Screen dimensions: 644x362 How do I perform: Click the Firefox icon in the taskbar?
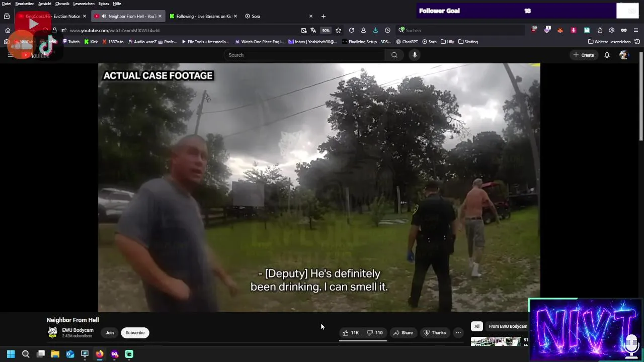pyautogui.click(x=100, y=354)
